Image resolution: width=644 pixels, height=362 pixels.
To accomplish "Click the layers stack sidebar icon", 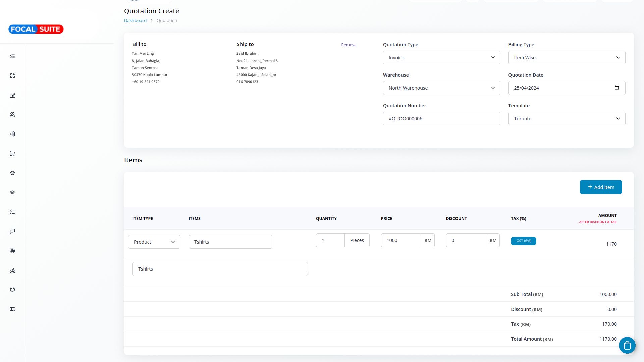I will tap(12, 192).
